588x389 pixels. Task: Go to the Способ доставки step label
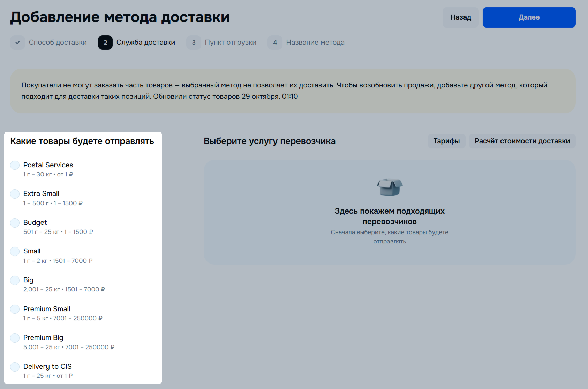point(58,43)
